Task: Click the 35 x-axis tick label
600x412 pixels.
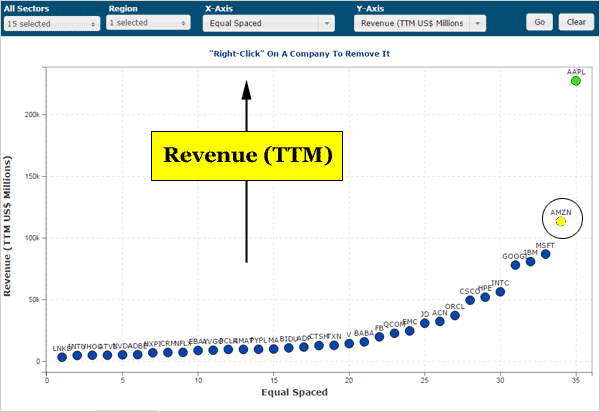Action: click(x=576, y=380)
